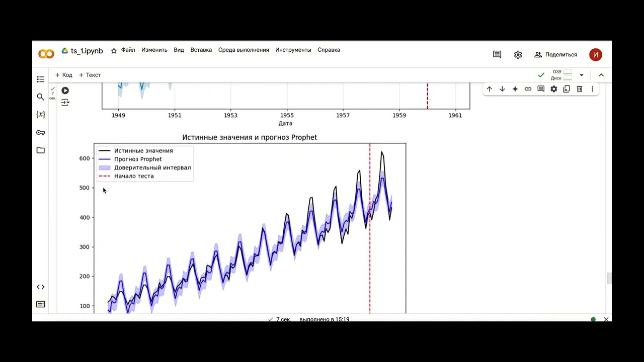This screenshot has height=362, width=644.
Task: Click chart title Истинные значения и прогноз Prophet
Action: coord(250,137)
